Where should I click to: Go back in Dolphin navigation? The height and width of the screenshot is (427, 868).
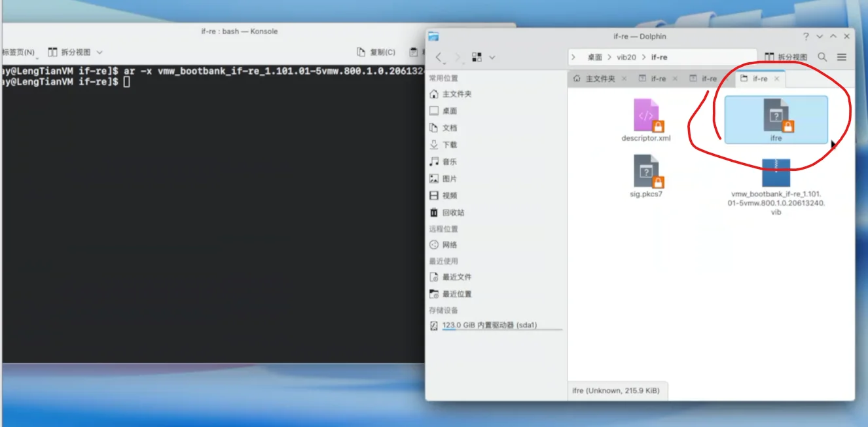click(x=439, y=58)
